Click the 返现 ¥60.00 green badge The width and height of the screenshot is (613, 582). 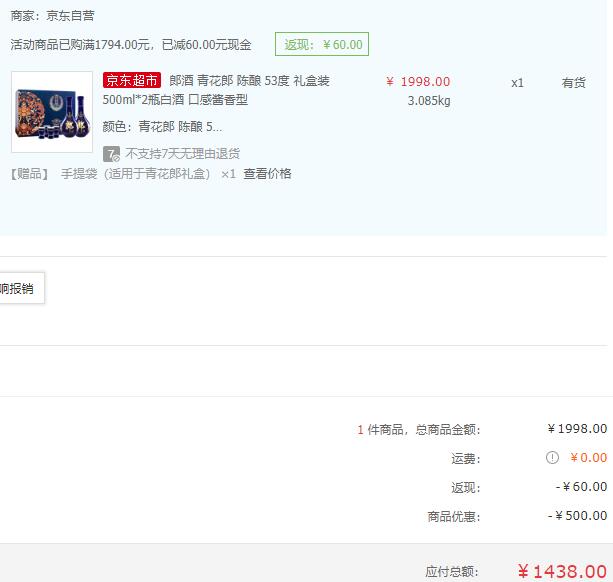[x=322, y=44]
